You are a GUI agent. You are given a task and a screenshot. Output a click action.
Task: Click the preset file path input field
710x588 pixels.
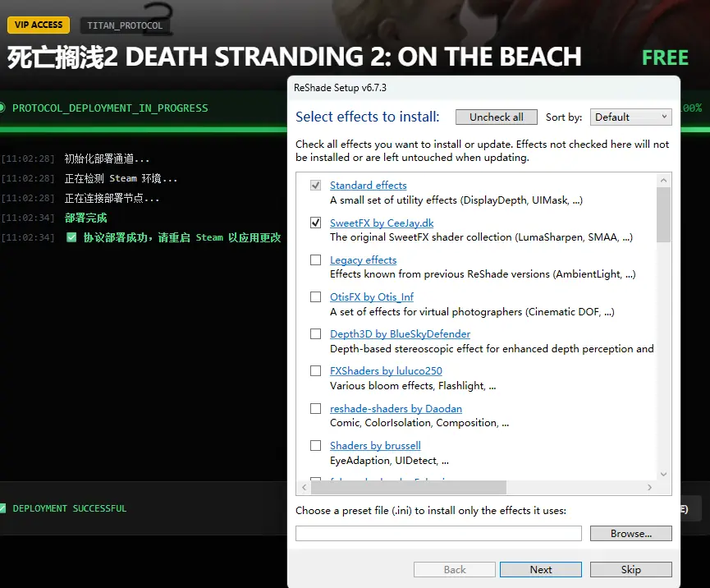438,534
